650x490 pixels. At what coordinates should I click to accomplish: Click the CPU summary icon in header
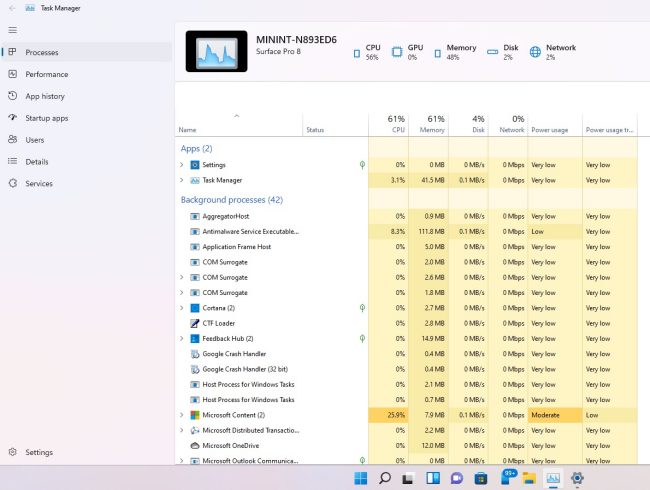(357, 52)
